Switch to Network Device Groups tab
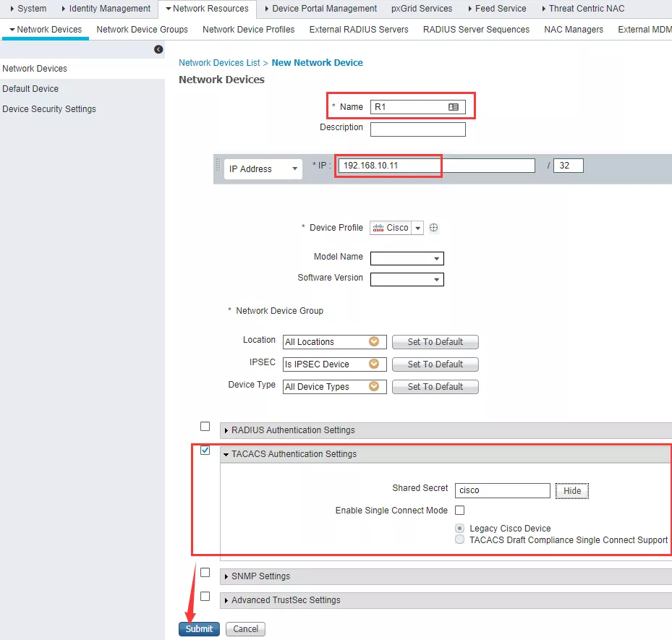Image resolution: width=672 pixels, height=640 pixels. tap(142, 30)
